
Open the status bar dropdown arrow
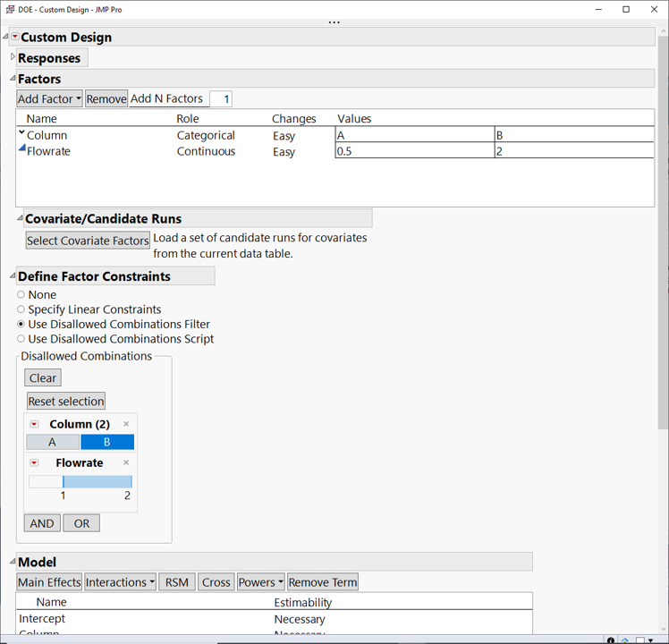tap(651, 640)
